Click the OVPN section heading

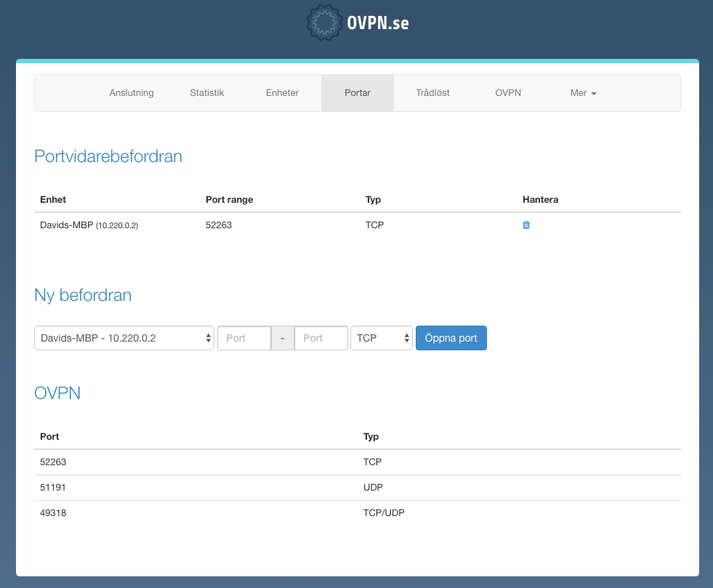[x=57, y=393]
